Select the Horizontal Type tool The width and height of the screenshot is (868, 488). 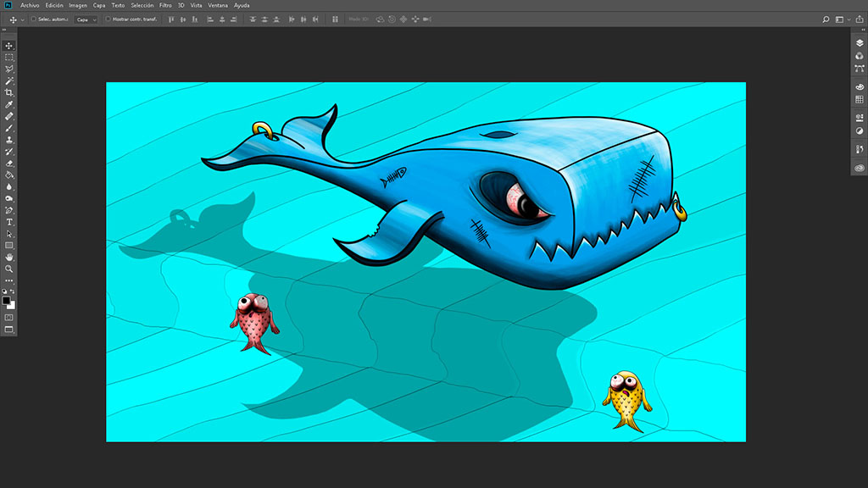(9, 222)
